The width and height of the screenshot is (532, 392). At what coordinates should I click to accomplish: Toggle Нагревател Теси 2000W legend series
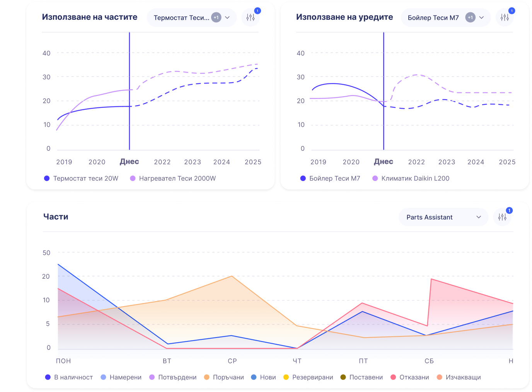[x=173, y=178]
